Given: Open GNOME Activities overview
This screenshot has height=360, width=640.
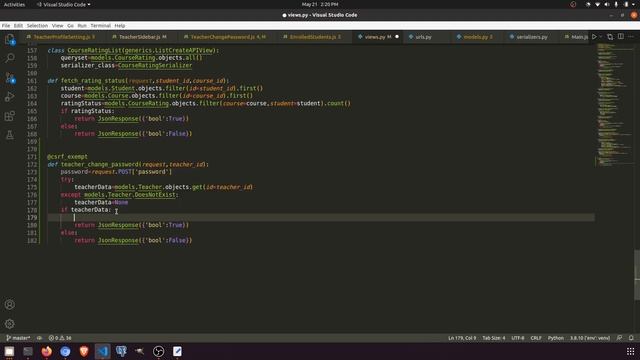Looking at the screenshot, I should (x=14, y=4).
